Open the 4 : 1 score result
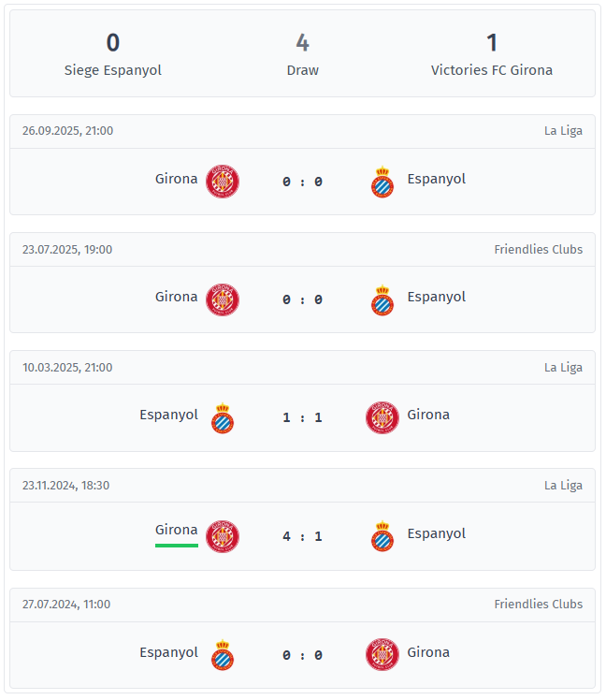606x700 pixels. pos(302,536)
